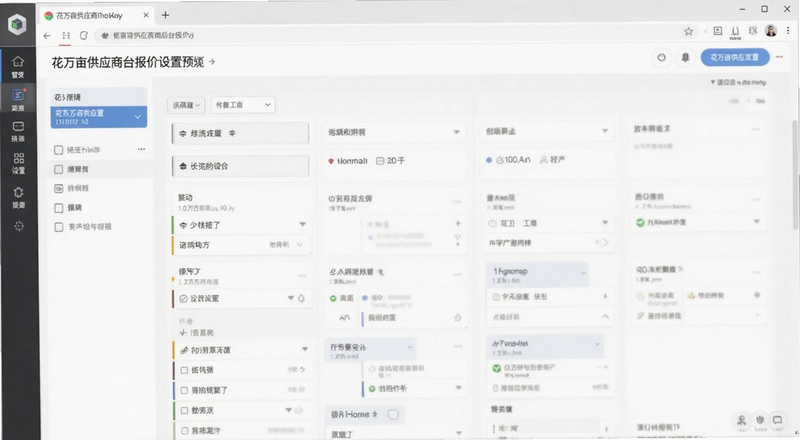This screenshot has height=440, width=800.
Task: Click the filter text link at top right of content
Action: [x=738, y=82]
